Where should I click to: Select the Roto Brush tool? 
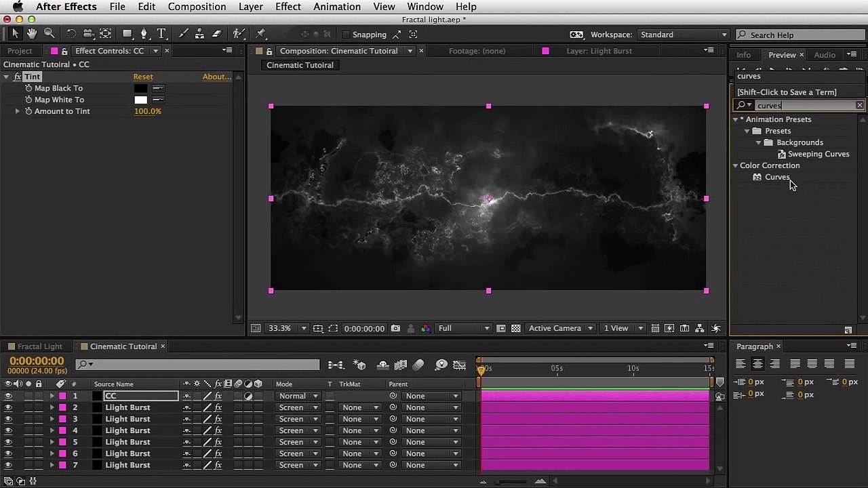[239, 34]
